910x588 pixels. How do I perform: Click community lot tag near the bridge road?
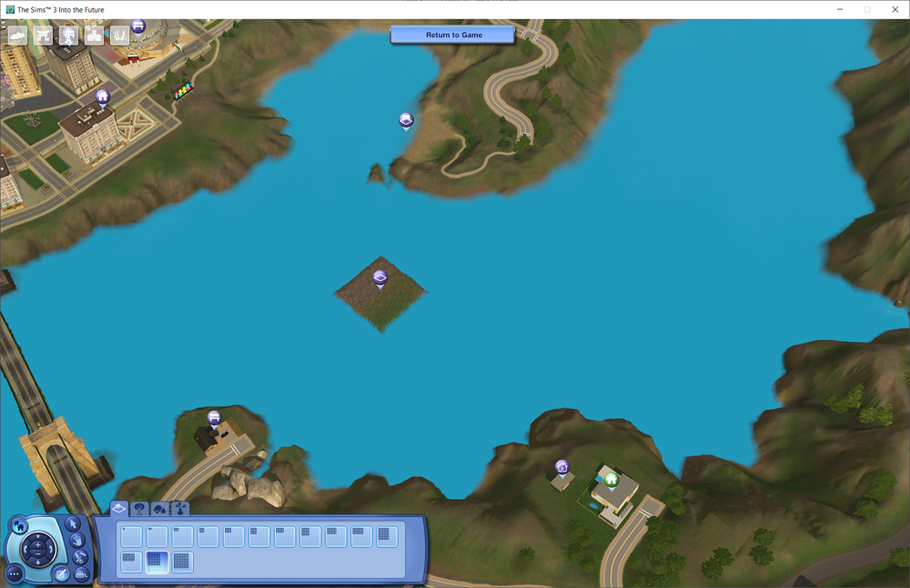coord(214,418)
